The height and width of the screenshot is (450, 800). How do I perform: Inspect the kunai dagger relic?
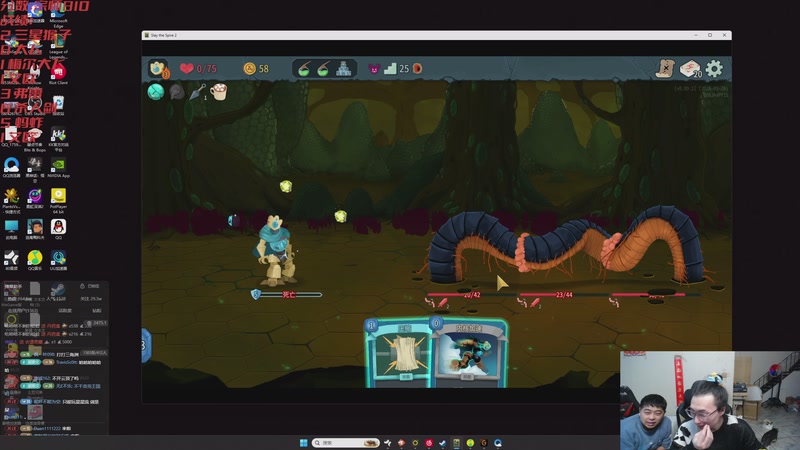tap(197, 92)
